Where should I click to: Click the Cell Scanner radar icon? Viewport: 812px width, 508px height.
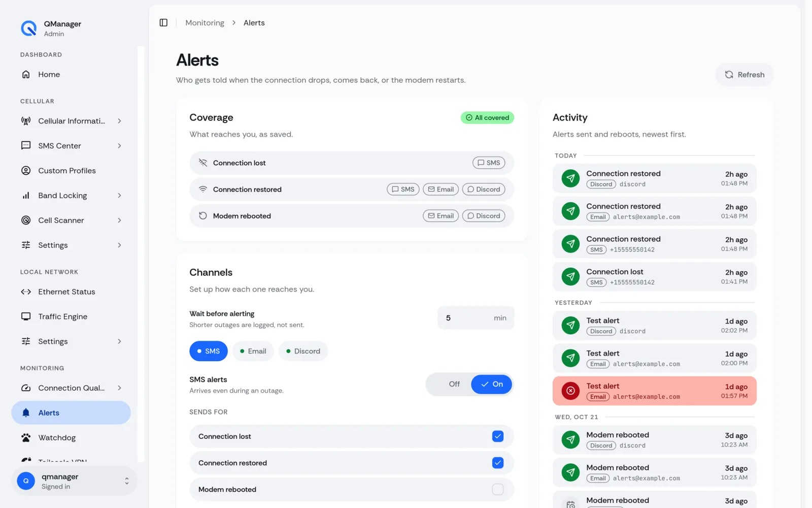coord(26,220)
